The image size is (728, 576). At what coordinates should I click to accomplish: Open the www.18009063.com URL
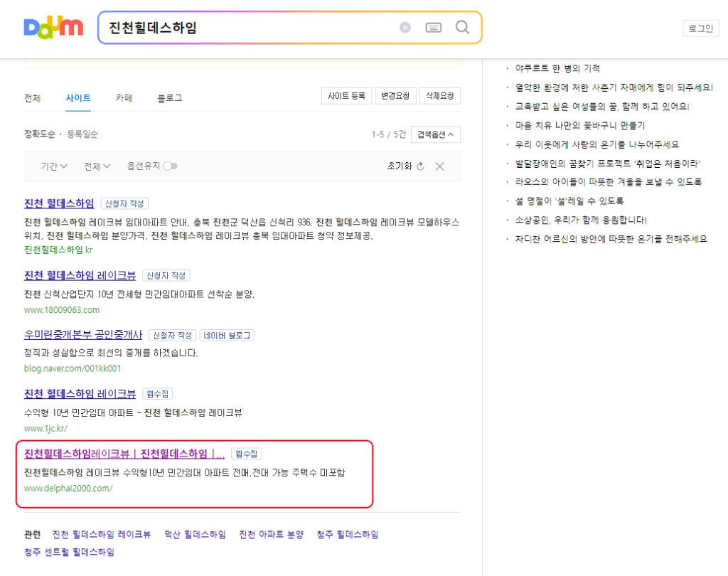(x=62, y=310)
